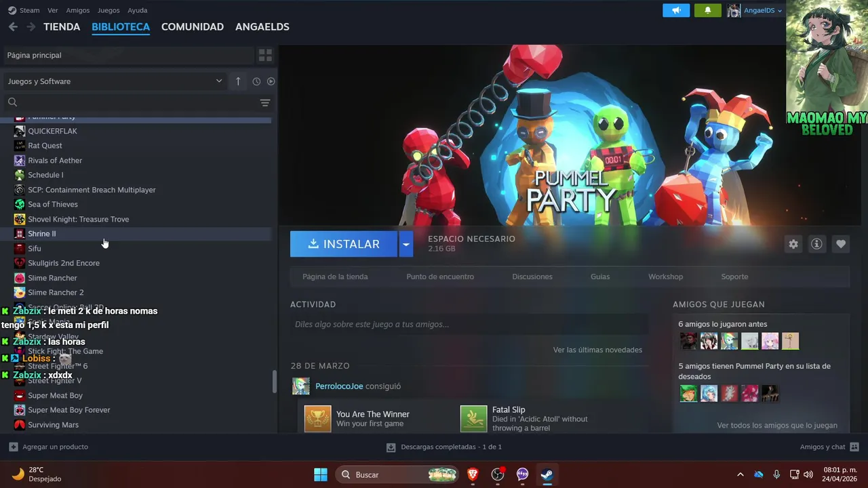Open Guías link

pyautogui.click(x=600, y=277)
